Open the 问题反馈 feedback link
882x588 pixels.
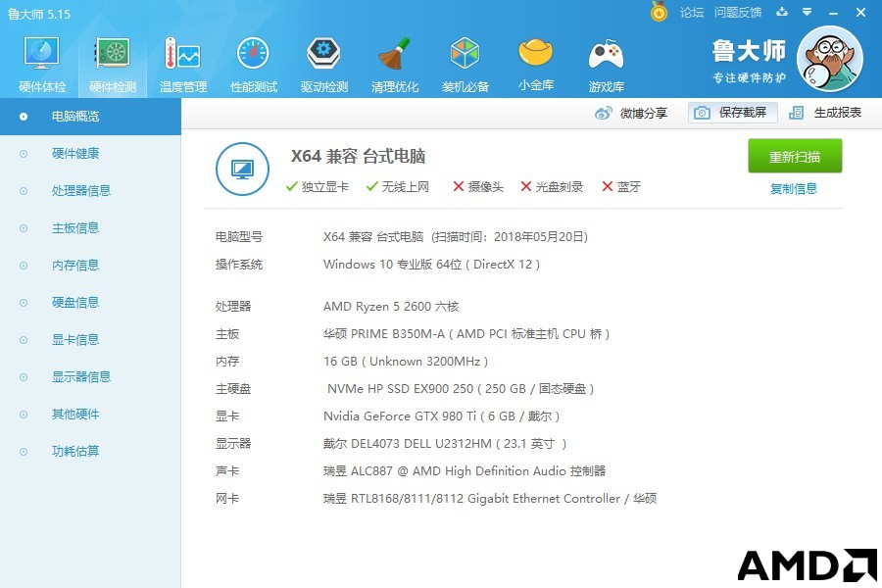(738, 13)
